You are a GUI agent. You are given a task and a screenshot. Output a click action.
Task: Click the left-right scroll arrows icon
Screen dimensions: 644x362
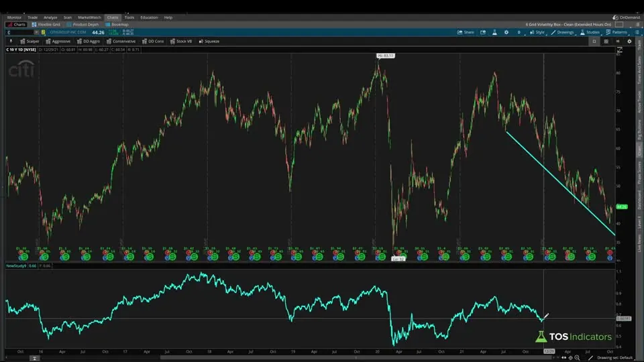[563, 358]
